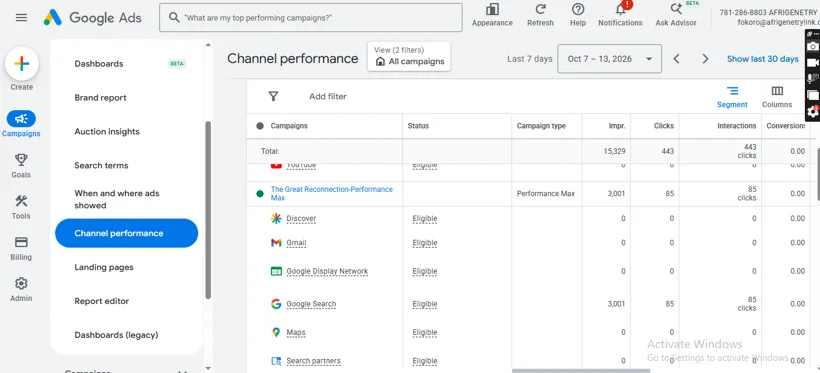Open the Goals trophy icon

(21, 160)
